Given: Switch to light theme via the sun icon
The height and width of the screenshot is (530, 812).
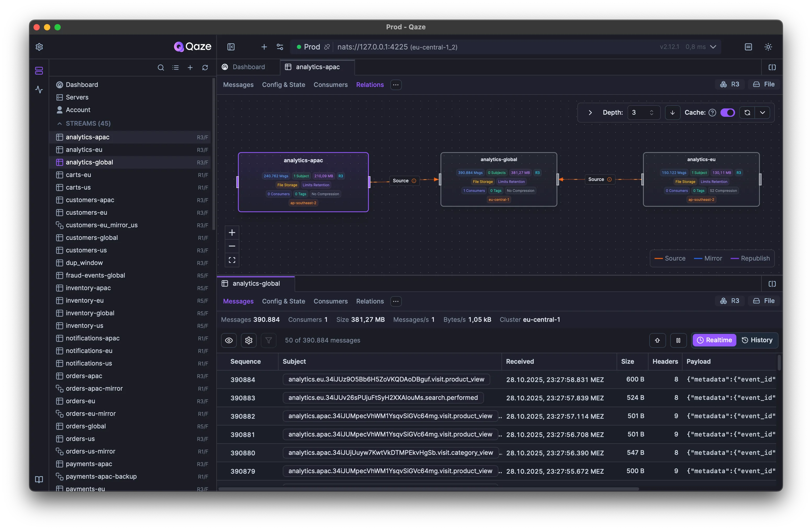Looking at the screenshot, I should 768,47.
